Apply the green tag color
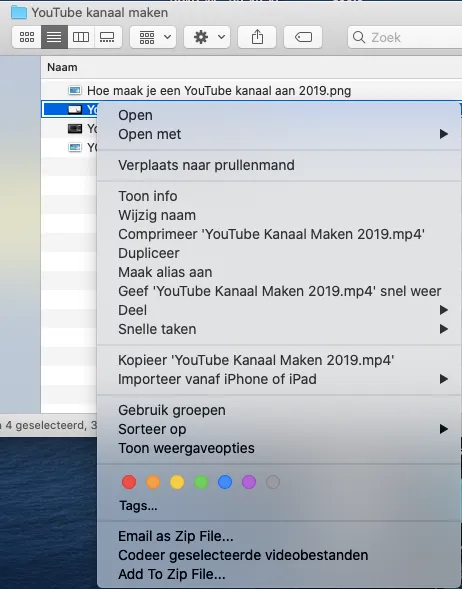Screen dimensions: 462x589 201,482
